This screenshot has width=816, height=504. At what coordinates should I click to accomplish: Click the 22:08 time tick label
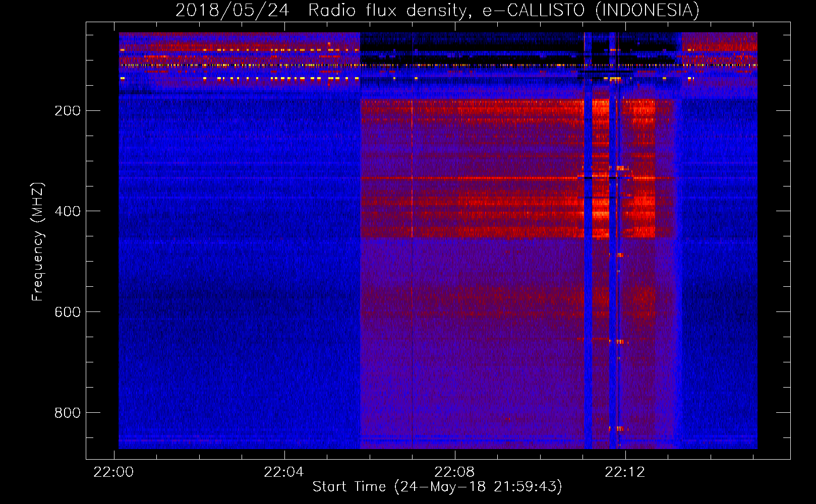[454, 472]
